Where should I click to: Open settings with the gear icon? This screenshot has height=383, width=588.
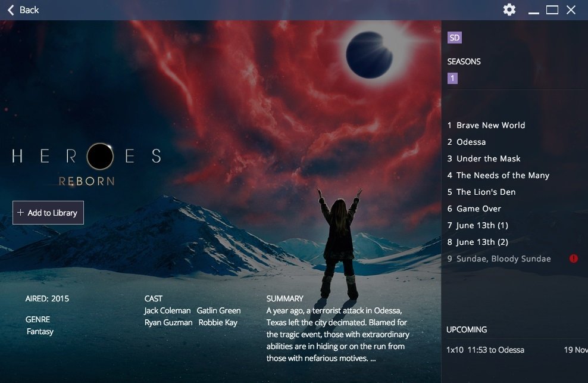[x=509, y=10]
